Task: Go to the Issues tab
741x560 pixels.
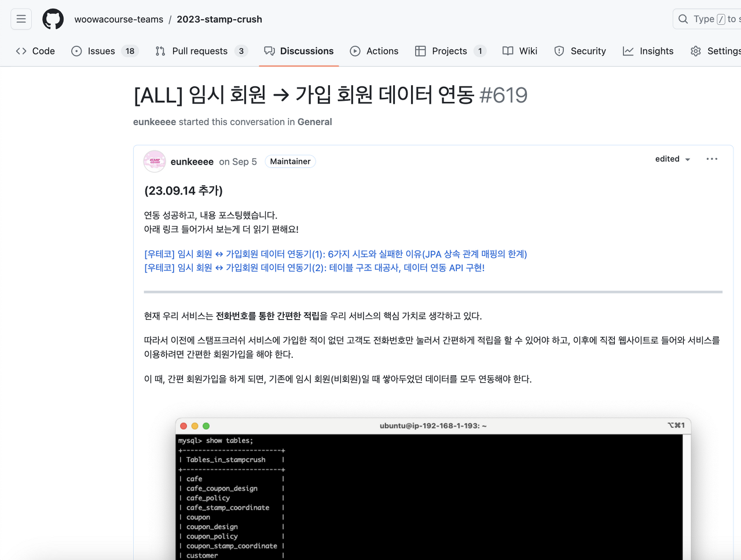Action: pyautogui.click(x=104, y=51)
